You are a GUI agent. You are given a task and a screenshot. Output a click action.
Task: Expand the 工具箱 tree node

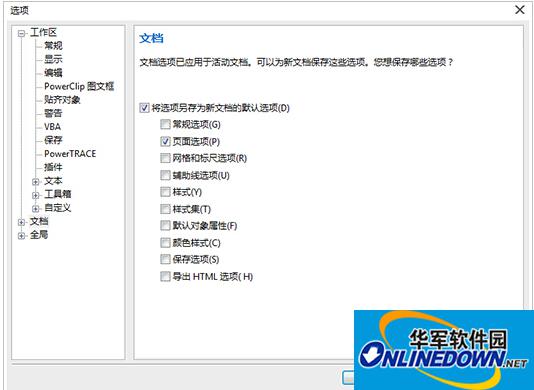36,195
